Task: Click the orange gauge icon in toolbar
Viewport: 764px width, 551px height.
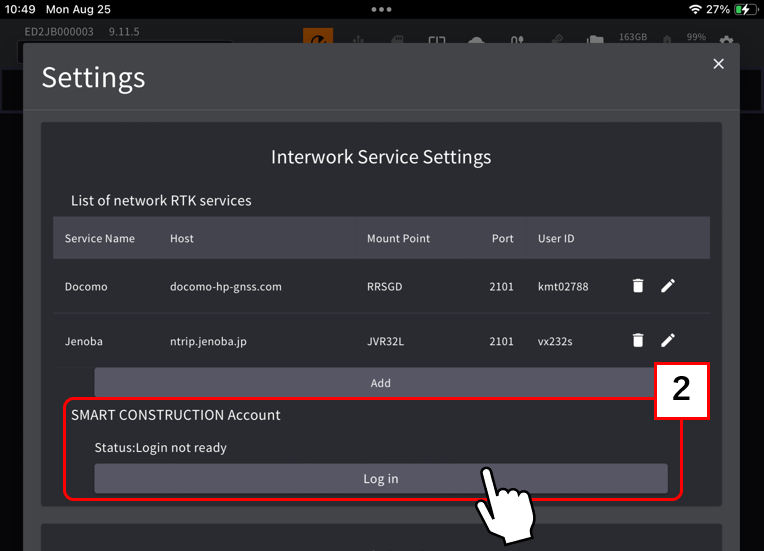Action: pos(318,36)
